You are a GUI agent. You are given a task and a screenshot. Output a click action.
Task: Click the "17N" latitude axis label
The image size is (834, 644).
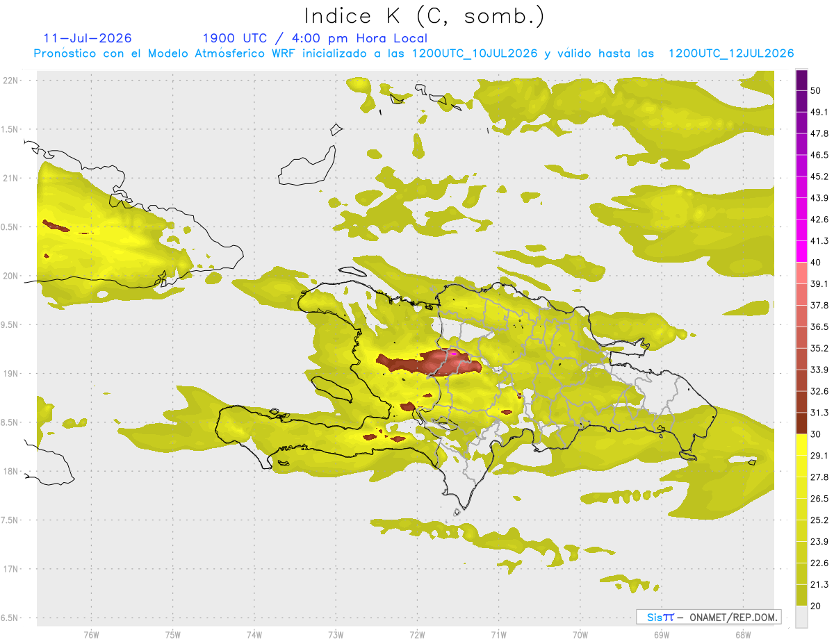tap(10, 569)
